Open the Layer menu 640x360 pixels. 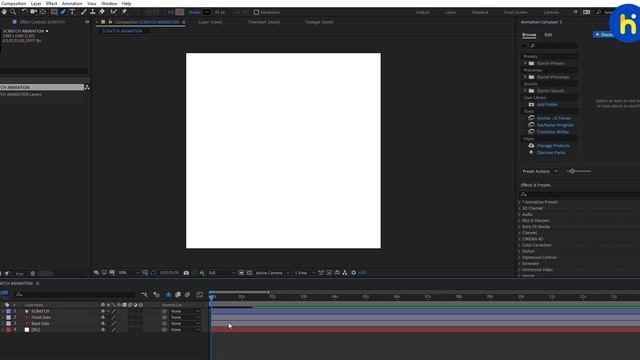[36, 3]
